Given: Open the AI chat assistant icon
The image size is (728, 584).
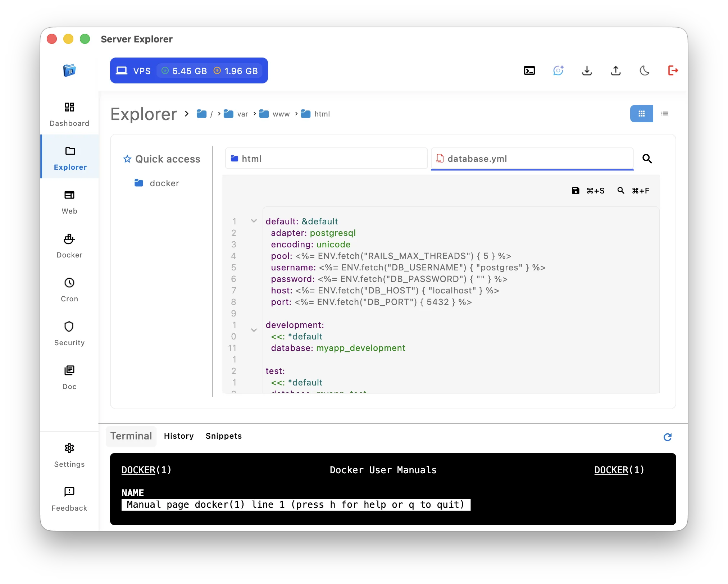Looking at the screenshot, I should coord(558,70).
